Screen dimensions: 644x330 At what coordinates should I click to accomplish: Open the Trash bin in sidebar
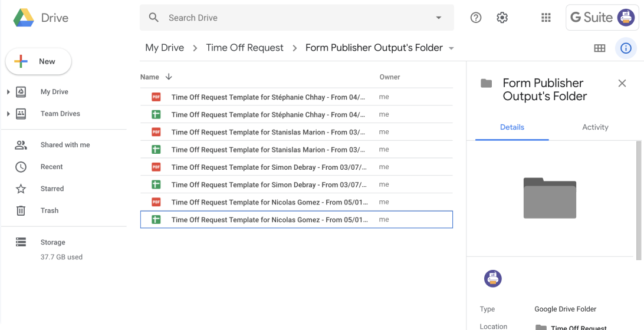50,210
